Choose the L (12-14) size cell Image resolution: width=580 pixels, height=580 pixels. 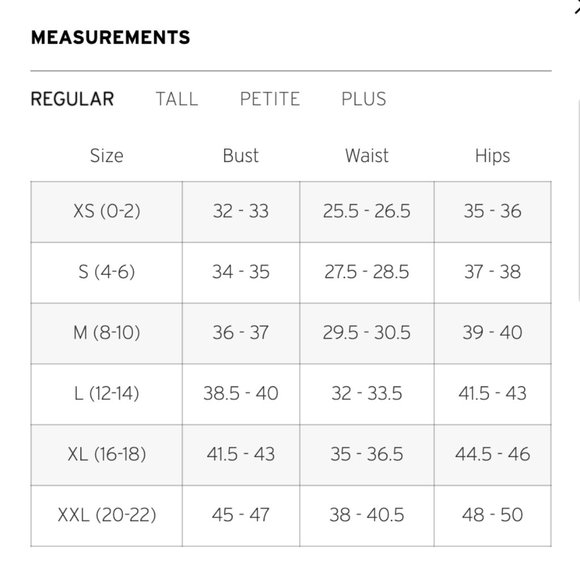[107, 394]
